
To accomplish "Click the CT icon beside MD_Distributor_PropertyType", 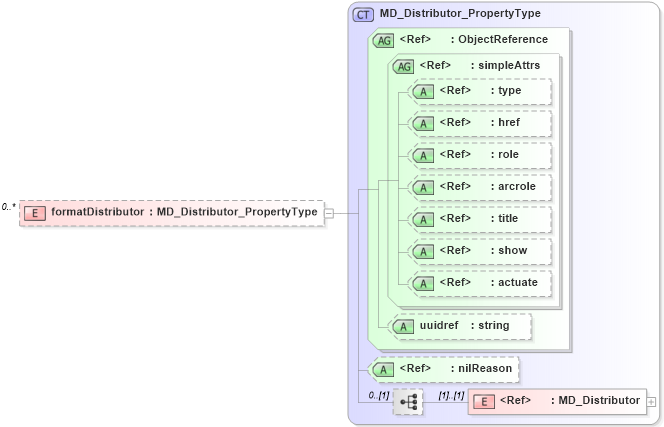I will pyautogui.click(x=363, y=15).
